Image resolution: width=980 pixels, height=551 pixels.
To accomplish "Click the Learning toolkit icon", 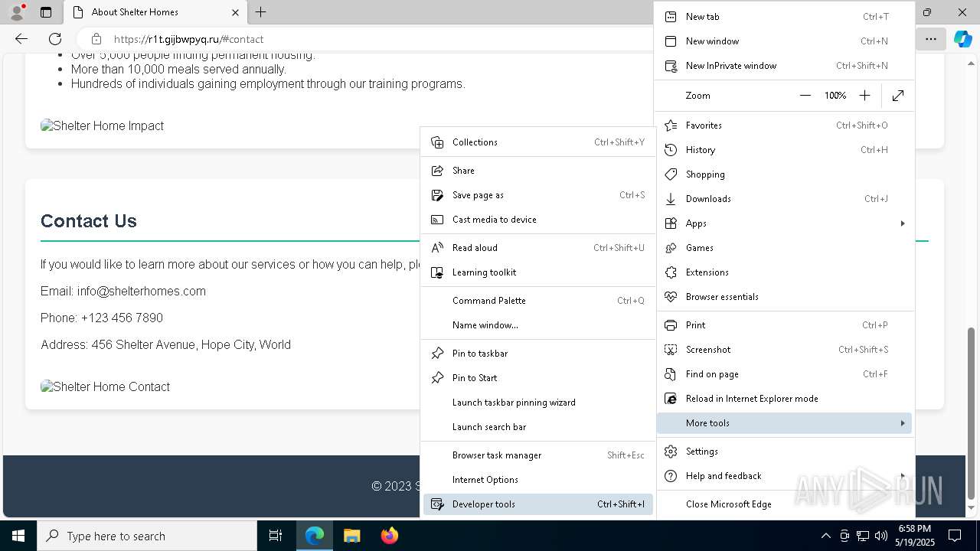I will 437,272.
